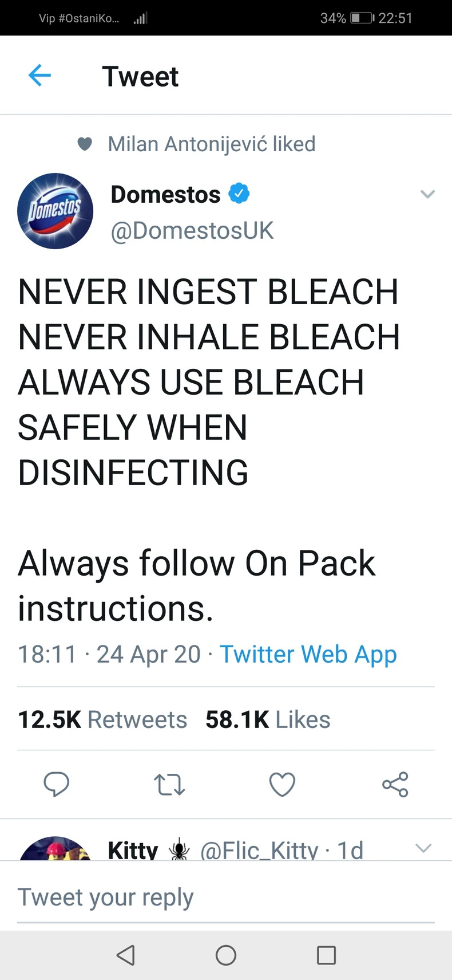The image size is (452, 980).
Task: View the 58.1K Likes list
Action: point(268,719)
